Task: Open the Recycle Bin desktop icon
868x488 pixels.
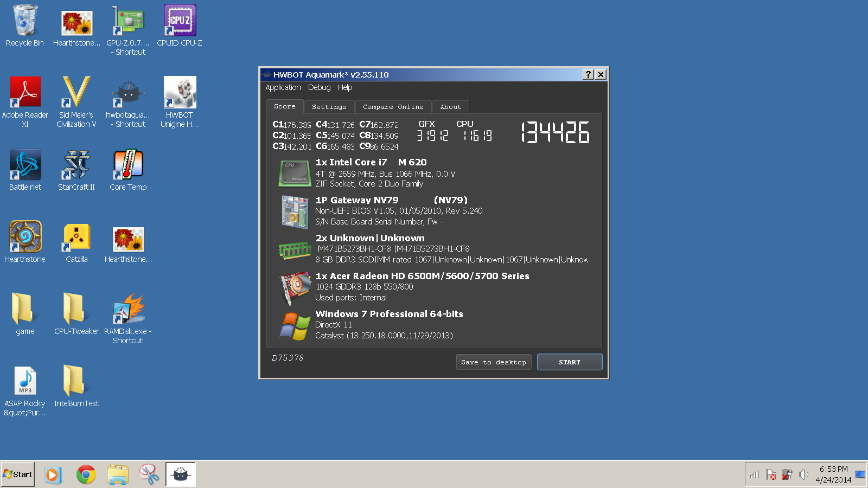Action: click(x=25, y=25)
